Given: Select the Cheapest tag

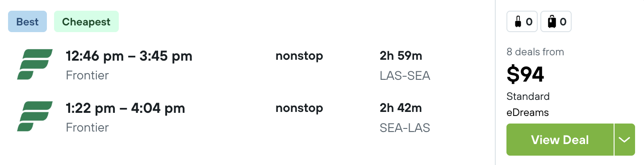Looking at the screenshot, I should click(86, 22).
